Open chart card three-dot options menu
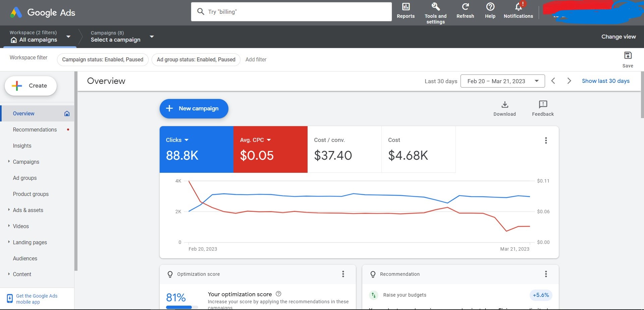Viewport: 644px width, 310px height. [546, 141]
